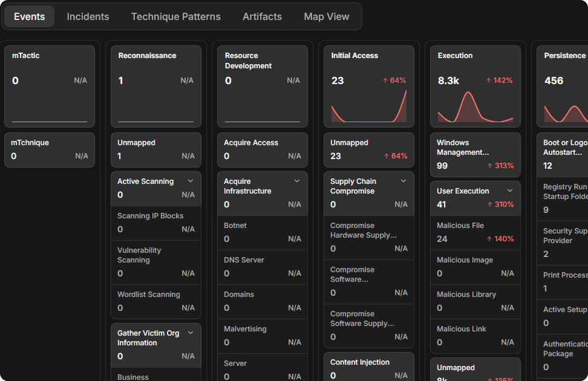Open the Content Injection technique card
Image resolution: width=588 pixels, height=381 pixels.
[x=369, y=366]
